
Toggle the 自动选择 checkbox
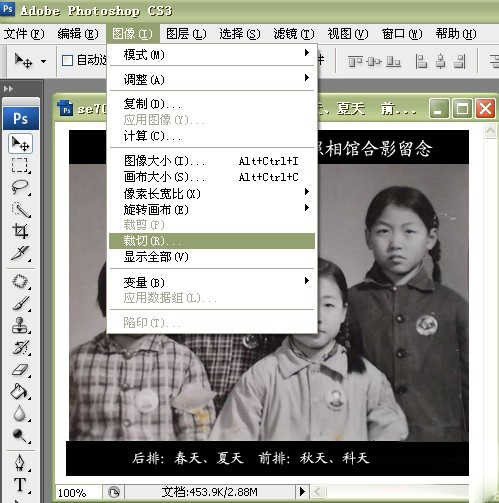tap(68, 61)
